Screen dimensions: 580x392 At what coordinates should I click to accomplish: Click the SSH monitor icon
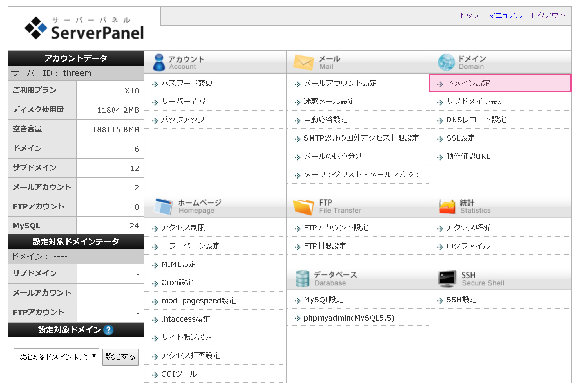(447, 279)
